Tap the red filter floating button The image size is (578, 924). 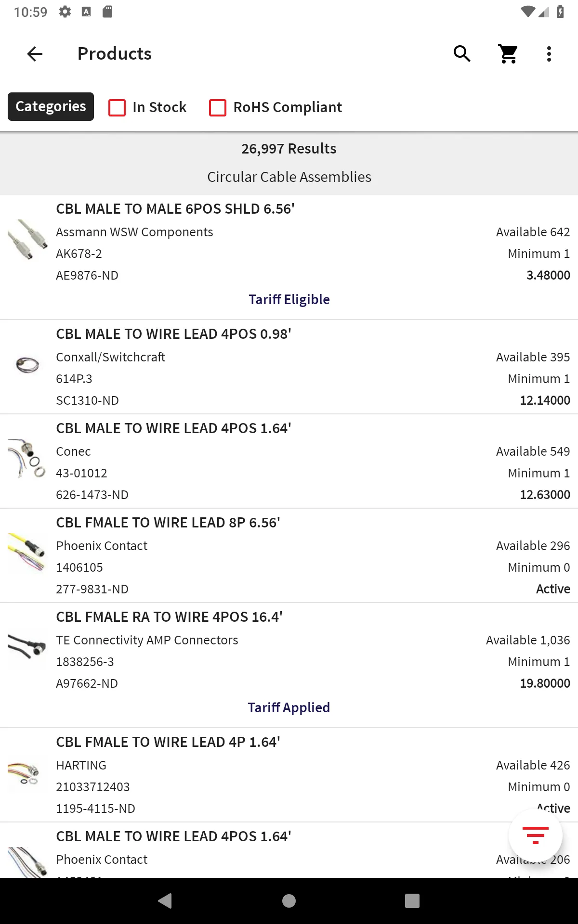(x=535, y=836)
